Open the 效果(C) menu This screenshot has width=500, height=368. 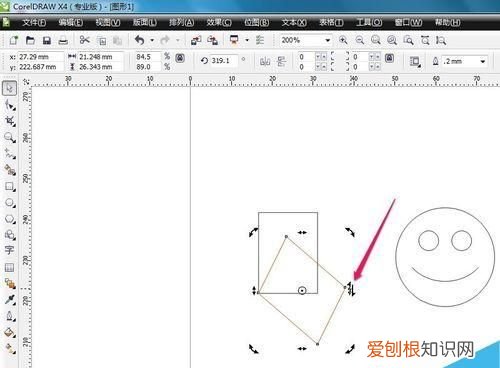219,22
